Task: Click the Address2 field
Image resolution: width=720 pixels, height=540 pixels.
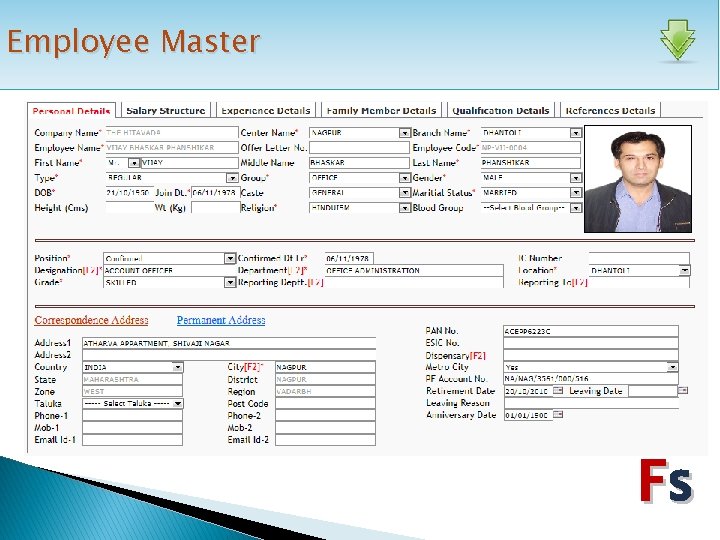Action: (229, 355)
